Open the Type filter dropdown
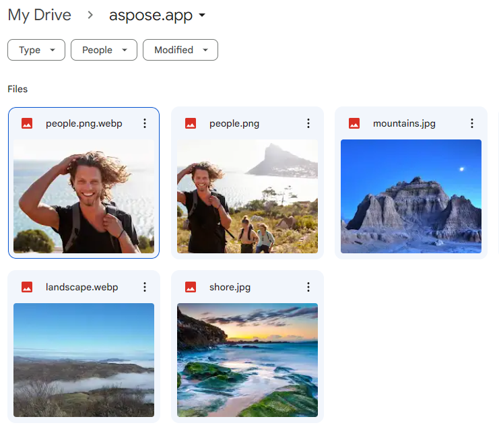This screenshot has width=499, height=448. pos(36,50)
